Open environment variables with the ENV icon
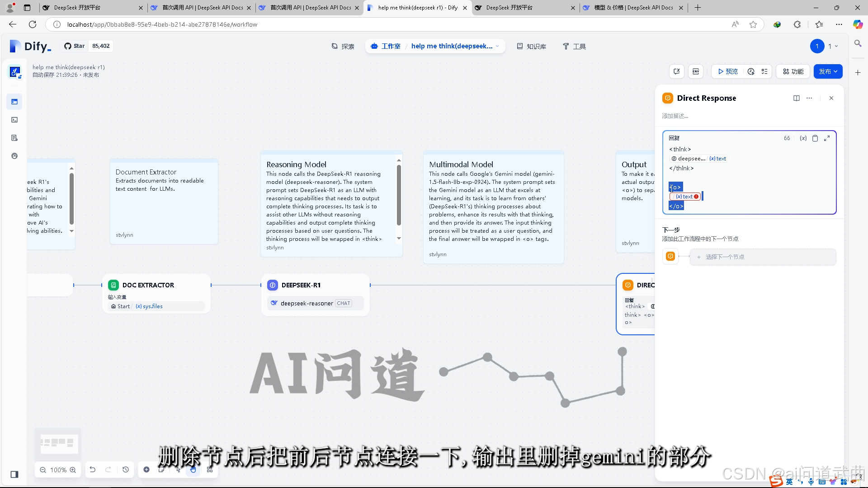This screenshot has width=868, height=488. coord(696,71)
